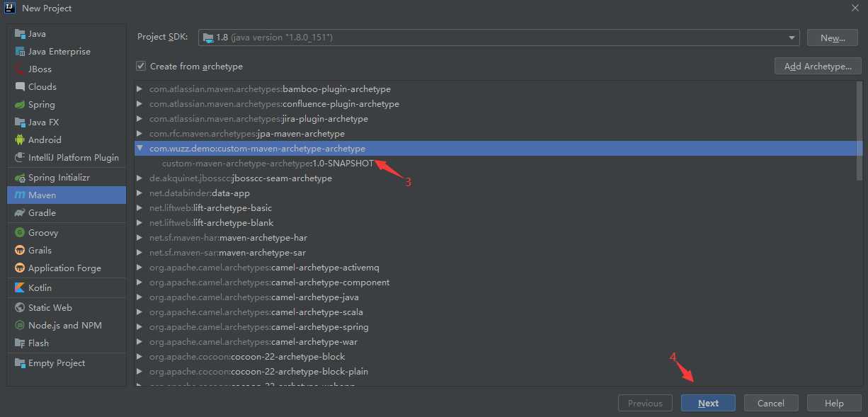Choose Kotlin project type
This screenshot has width=868, height=417.
[x=67, y=288]
